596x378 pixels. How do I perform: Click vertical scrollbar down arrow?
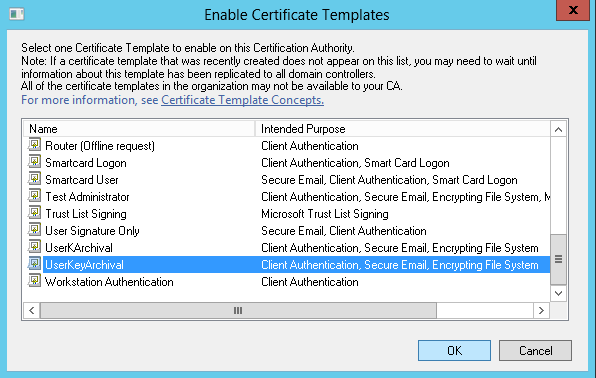pyautogui.click(x=558, y=293)
